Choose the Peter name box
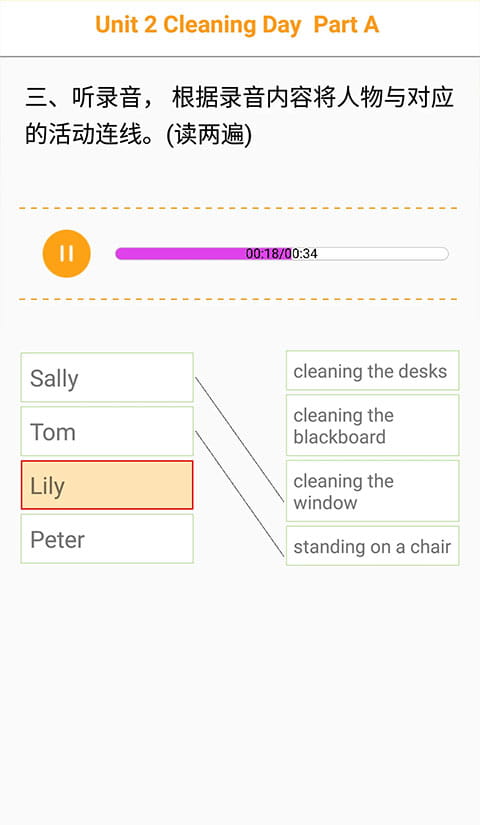This screenshot has height=825, width=480. point(107,539)
